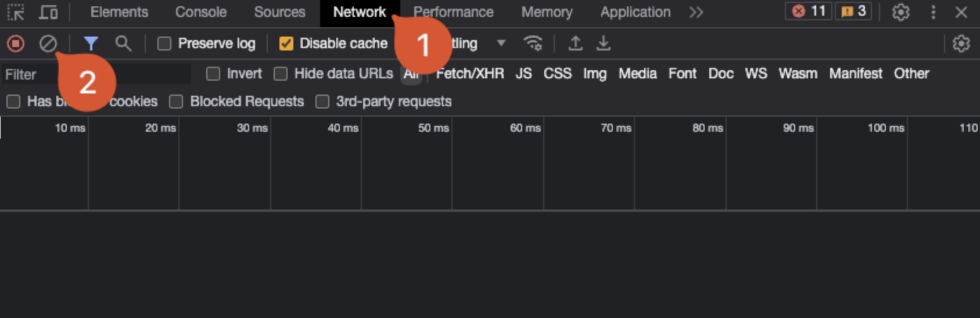The width and height of the screenshot is (980, 318).
Task: Filter requests by JS
Action: 523,74
